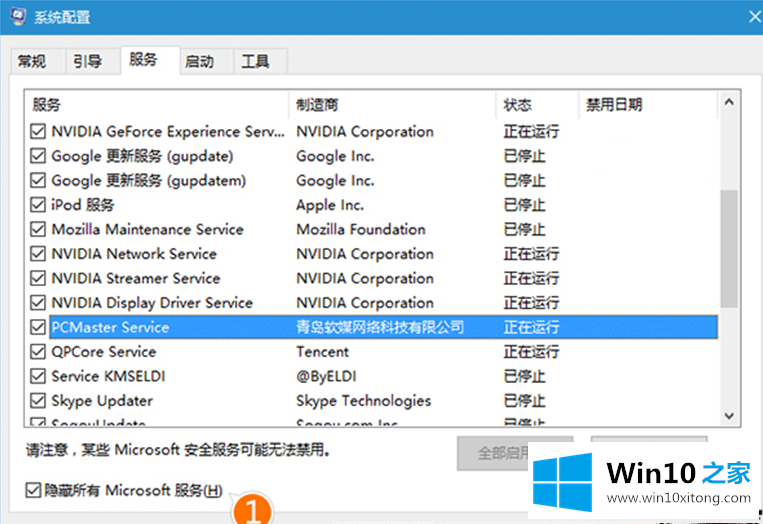Select NVIDIA Streamer Service row

[373, 278]
